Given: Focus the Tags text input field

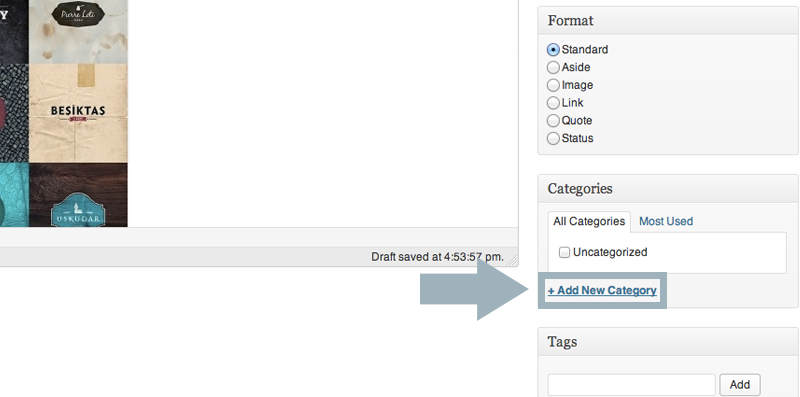Looking at the screenshot, I should 632,385.
